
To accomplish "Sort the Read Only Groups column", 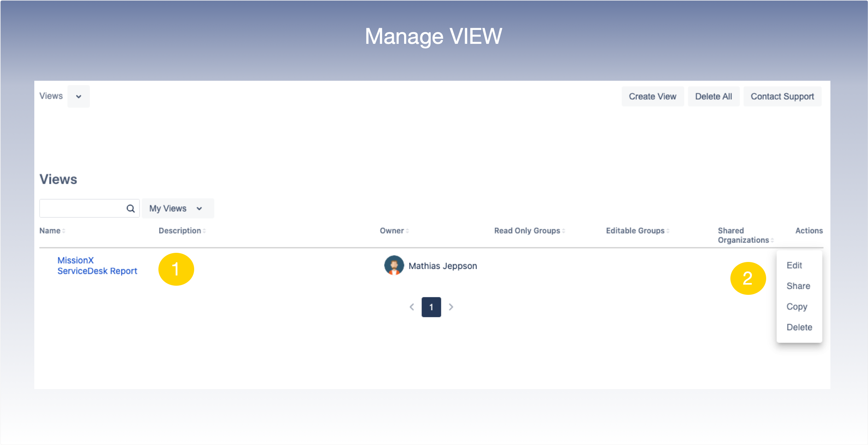I will coord(564,231).
